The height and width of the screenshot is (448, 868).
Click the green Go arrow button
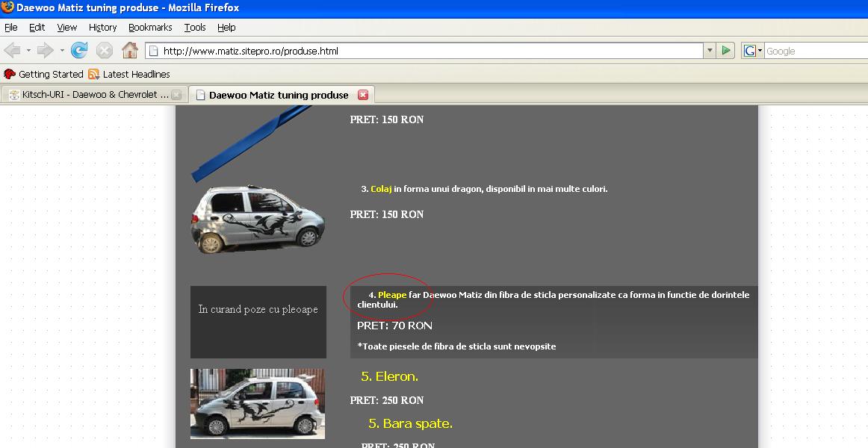[x=726, y=51]
